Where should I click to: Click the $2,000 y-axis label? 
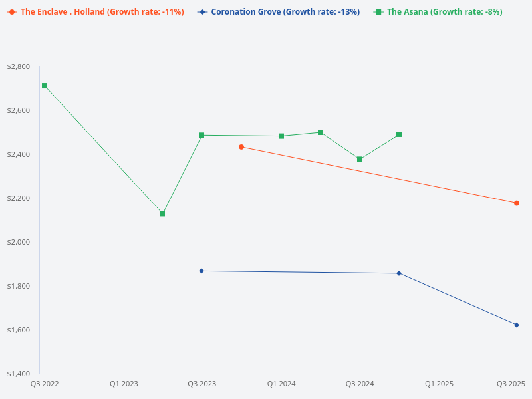(18, 242)
